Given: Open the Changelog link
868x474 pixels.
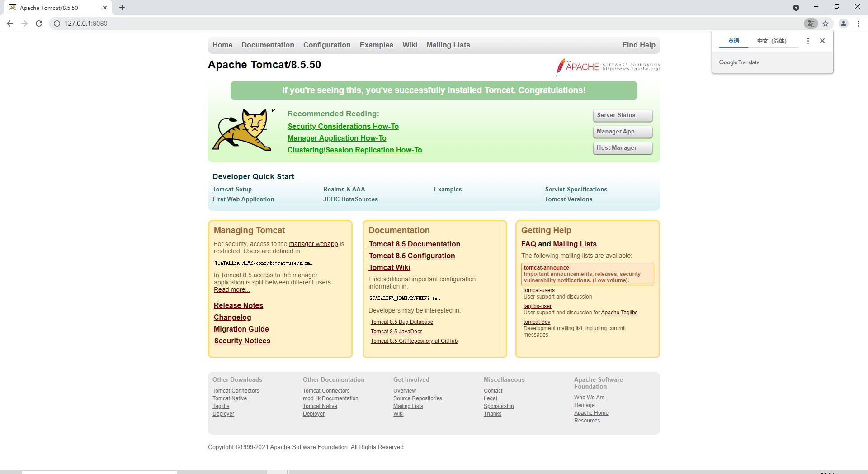Looking at the screenshot, I should [x=232, y=318].
